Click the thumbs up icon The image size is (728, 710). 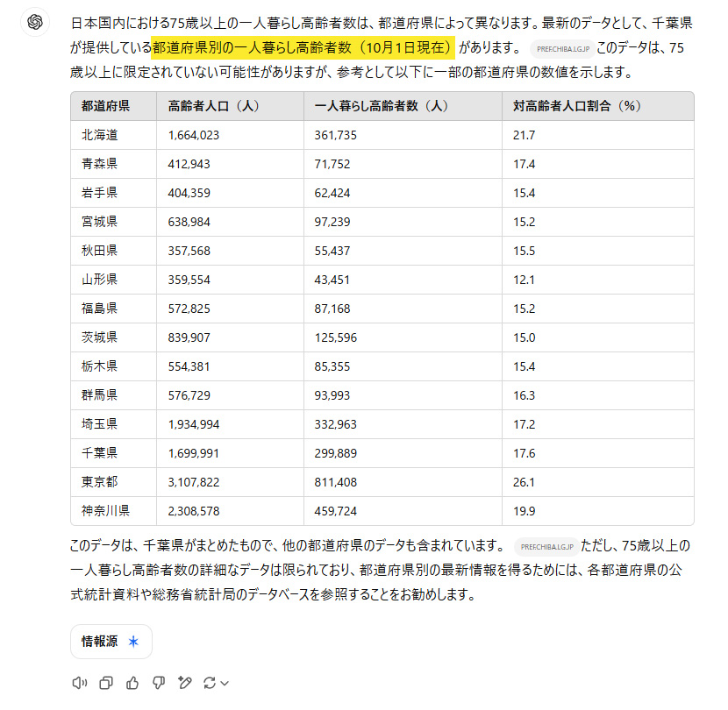(132, 683)
